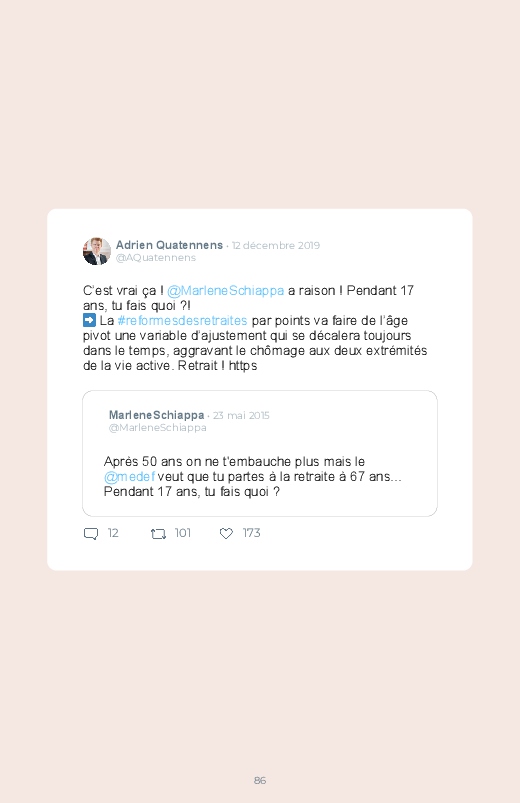Click the 23 mai 2015 date

241,415
